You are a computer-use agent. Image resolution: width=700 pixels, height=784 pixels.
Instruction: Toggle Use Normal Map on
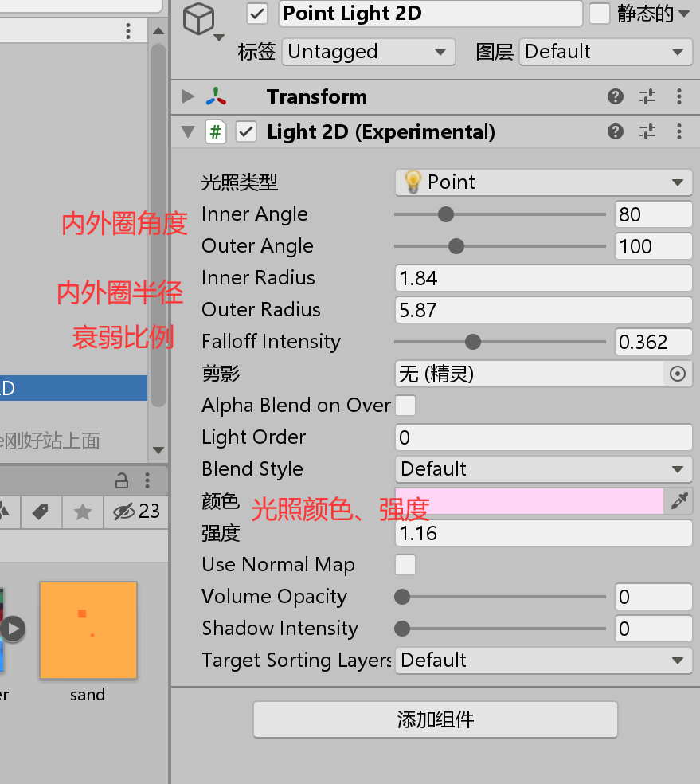405,565
